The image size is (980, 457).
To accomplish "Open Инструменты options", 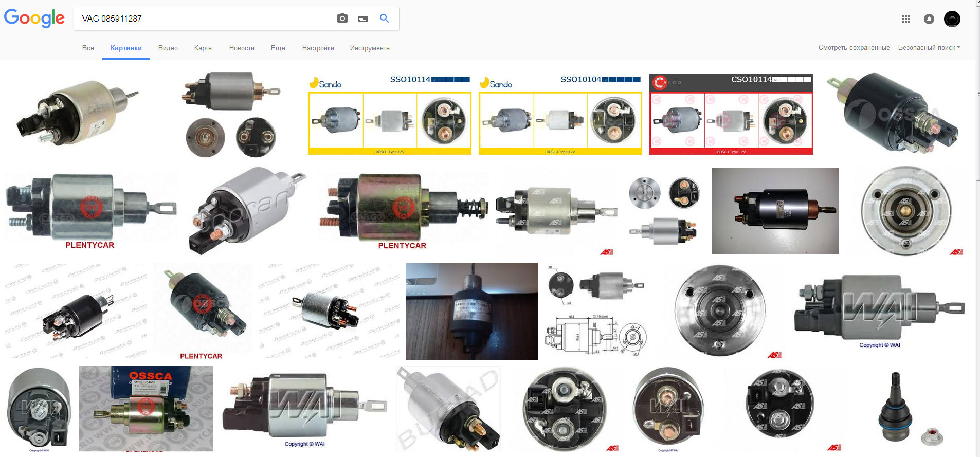I will coord(370,48).
